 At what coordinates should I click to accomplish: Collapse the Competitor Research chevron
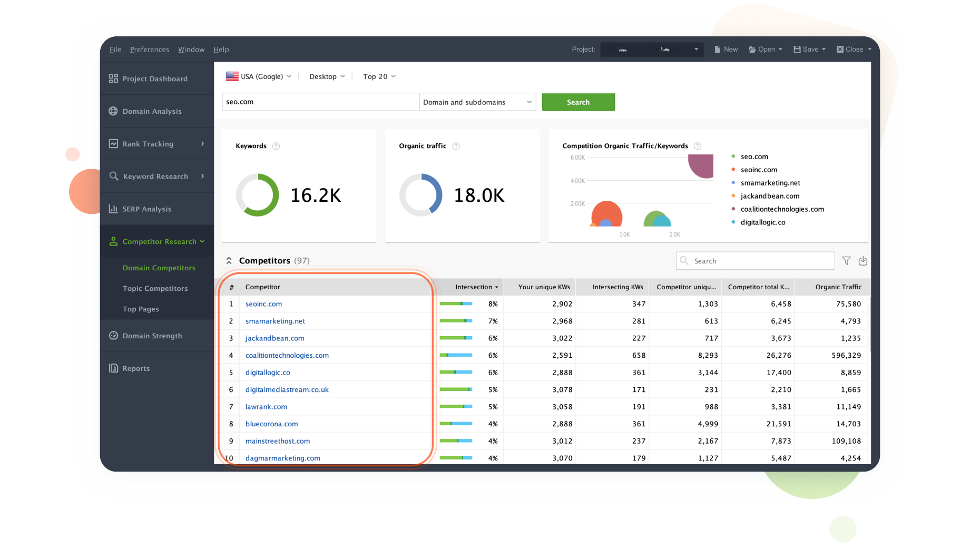click(x=202, y=241)
